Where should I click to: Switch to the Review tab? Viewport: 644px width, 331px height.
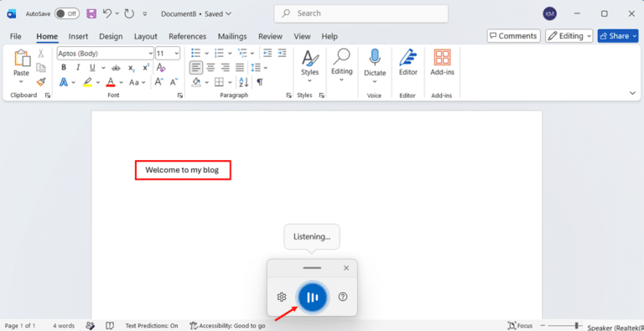pos(270,37)
